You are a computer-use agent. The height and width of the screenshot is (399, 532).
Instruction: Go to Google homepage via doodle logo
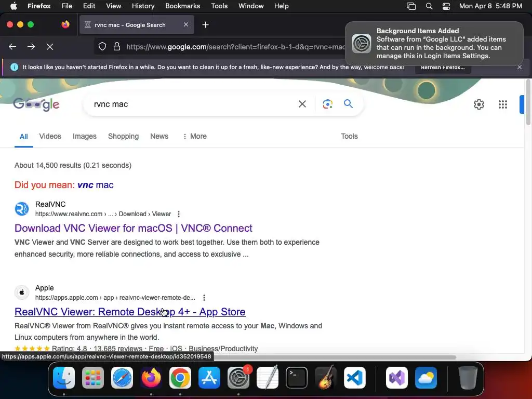36,104
